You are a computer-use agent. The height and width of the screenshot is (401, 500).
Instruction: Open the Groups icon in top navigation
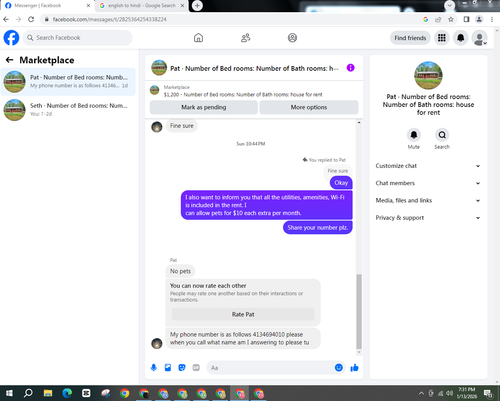(x=292, y=38)
